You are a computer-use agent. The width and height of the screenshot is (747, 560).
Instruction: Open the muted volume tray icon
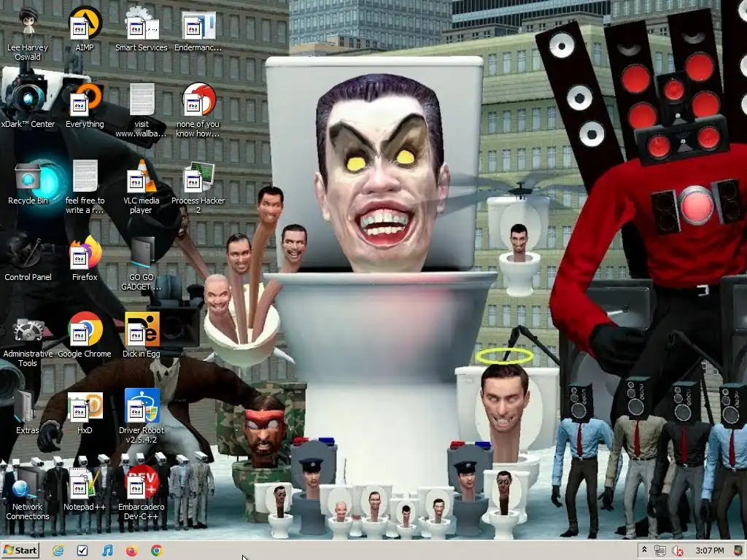[678, 551]
